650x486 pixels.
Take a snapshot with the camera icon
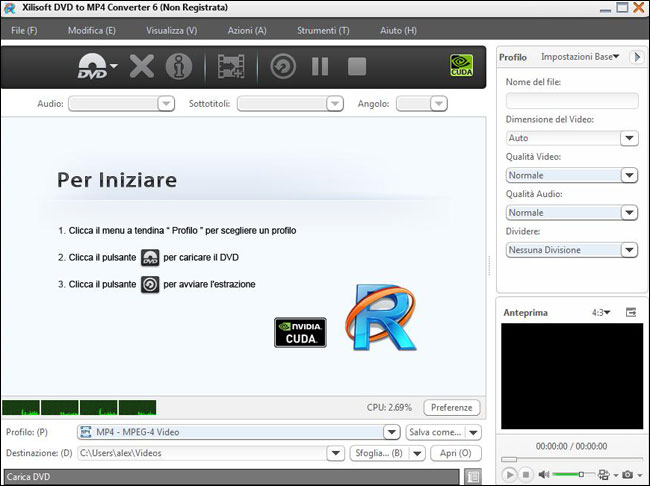point(628,474)
